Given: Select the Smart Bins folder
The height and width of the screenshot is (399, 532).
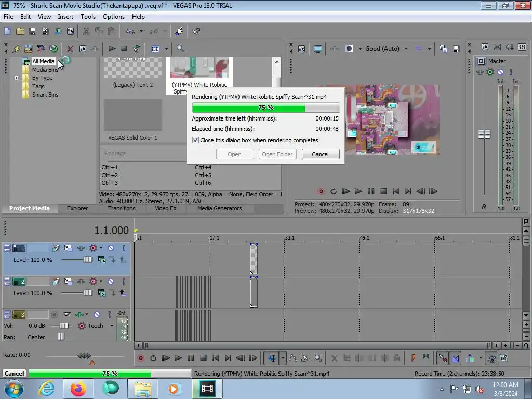Looking at the screenshot, I should point(45,95).
